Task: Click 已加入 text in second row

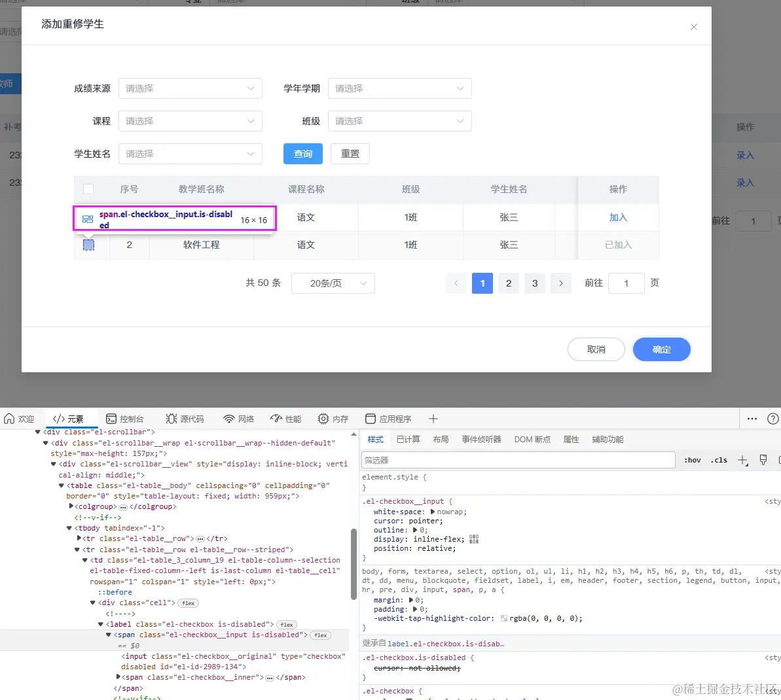Action: pos(618,245)
